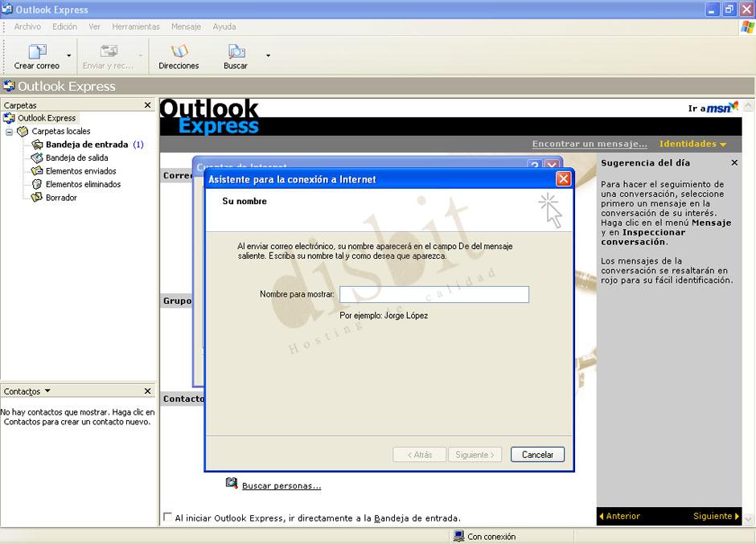Click inside the Nombre para mostrar field
This screenshot has width=756, height=544.
tap(434, 294)
